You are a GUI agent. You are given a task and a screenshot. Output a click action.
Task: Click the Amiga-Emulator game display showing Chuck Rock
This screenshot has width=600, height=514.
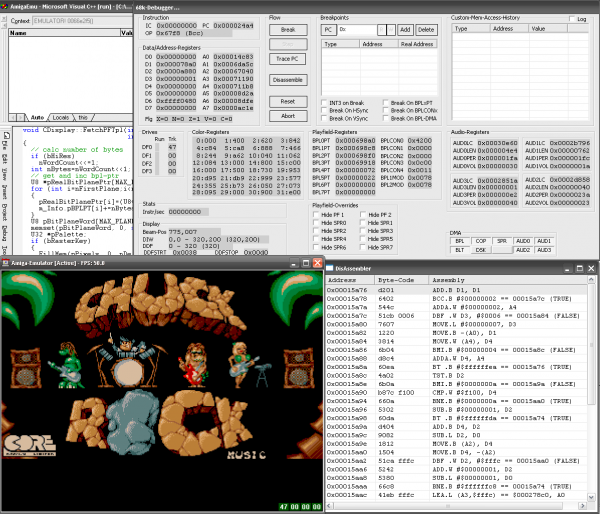[x=162, y=390]
